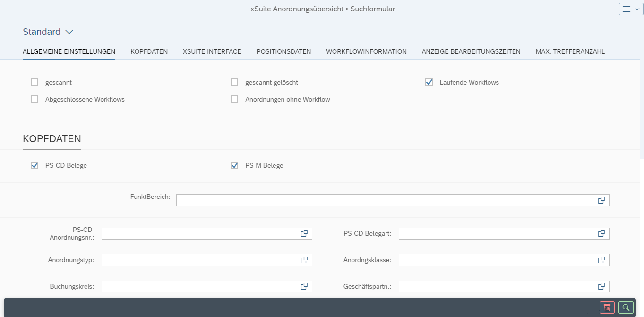The height and width of the screenshot is (317, 644).
Task: Collapse the KOPFDATEN section
Action: tap(52, 139)
